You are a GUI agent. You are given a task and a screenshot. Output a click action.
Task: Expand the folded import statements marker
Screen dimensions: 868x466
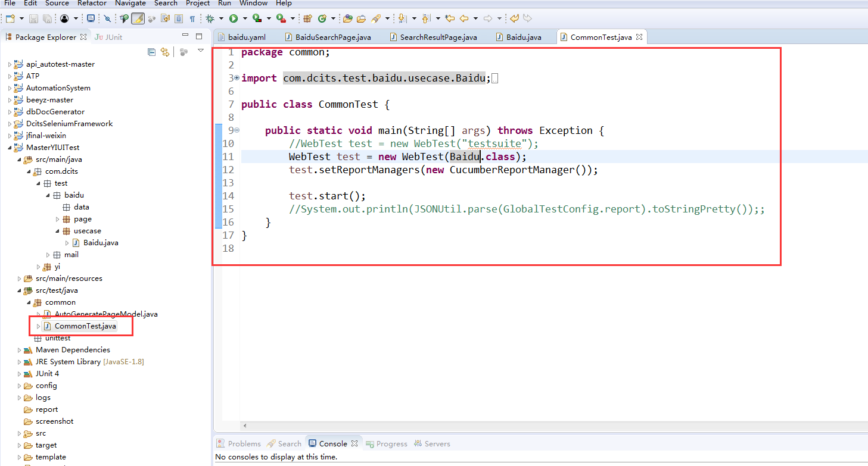pos(237,78)
